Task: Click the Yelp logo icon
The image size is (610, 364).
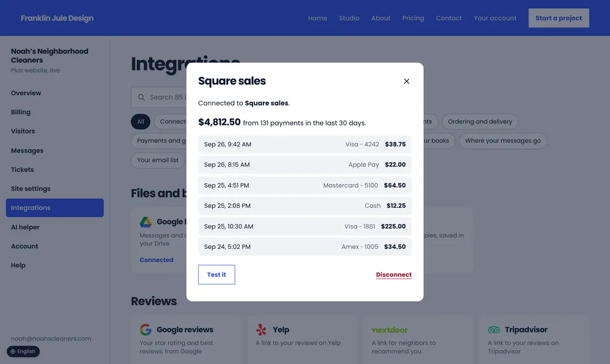Action: pyautogui.click(x=262, y=330)
